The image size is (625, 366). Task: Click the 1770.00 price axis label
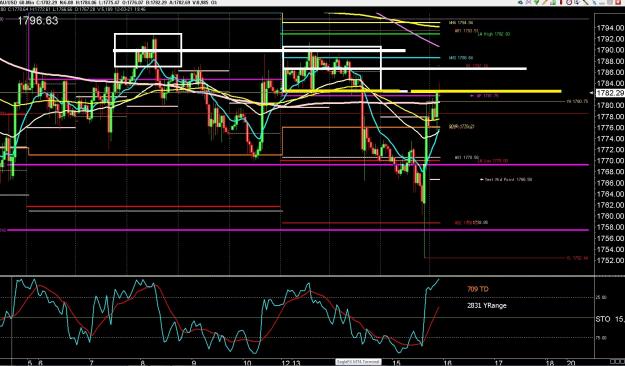point(609,161)
